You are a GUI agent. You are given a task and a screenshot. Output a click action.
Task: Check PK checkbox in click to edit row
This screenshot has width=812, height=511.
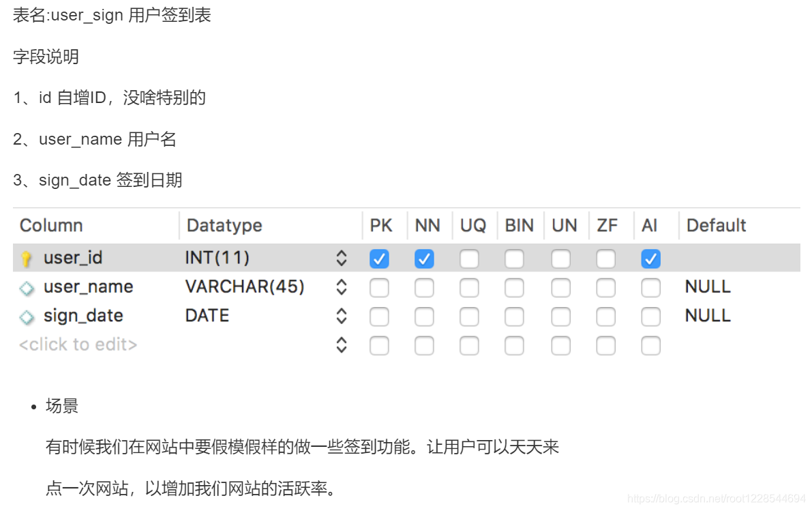pos(379,346)
